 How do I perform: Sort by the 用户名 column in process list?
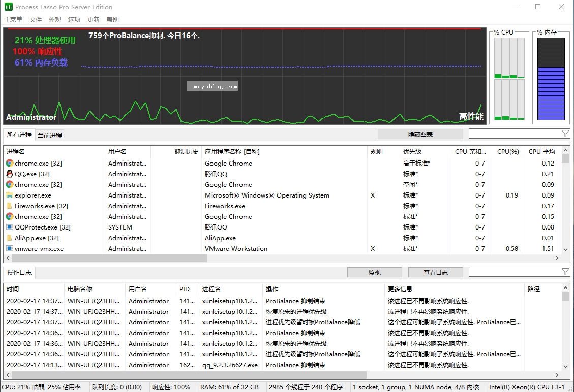(128, 151)
